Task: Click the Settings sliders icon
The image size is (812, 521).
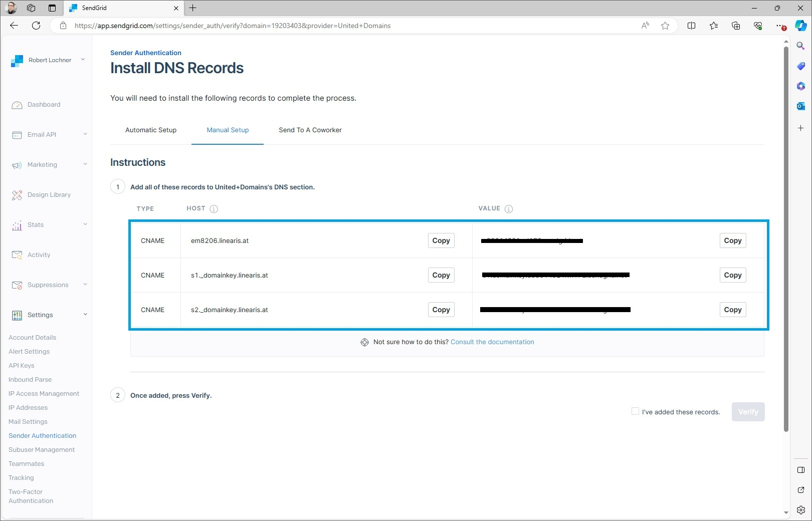Action: pyautogui.click(x=17, y=316)
